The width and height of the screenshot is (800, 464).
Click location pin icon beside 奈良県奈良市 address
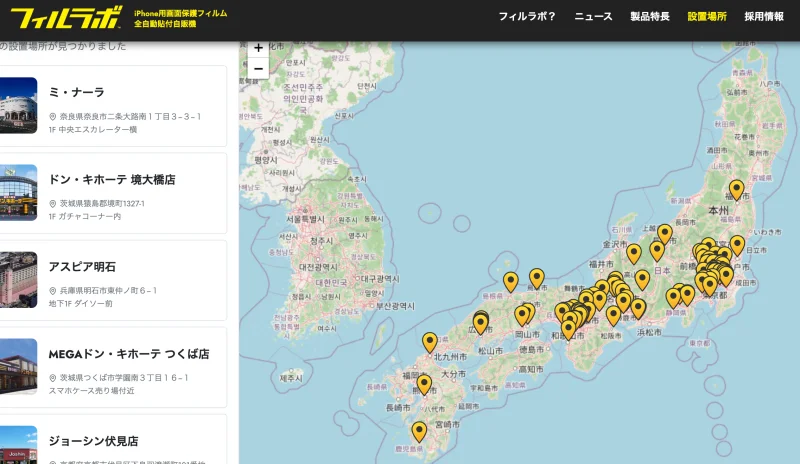click(53, 117)
